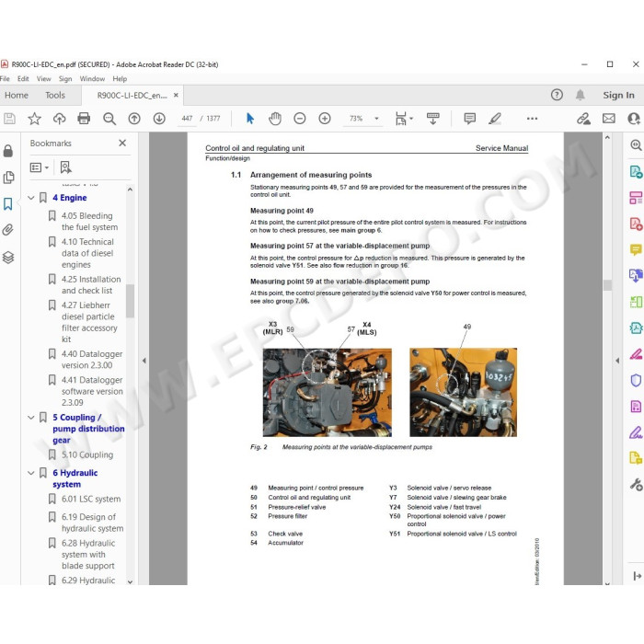The height and width of the screenshot is (644, 644).
Task: Open Find text magnifier
Action: click(109, 119)
